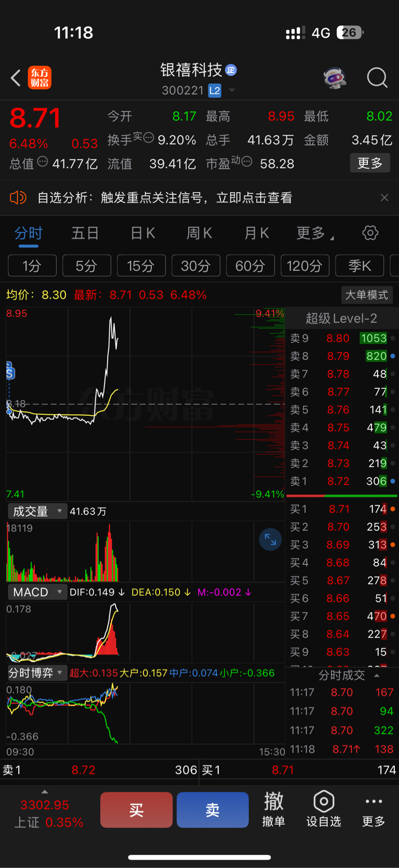Tap the speaker icon in 自选分析 banner
The image size is (399, 868).
click(18, 198)
